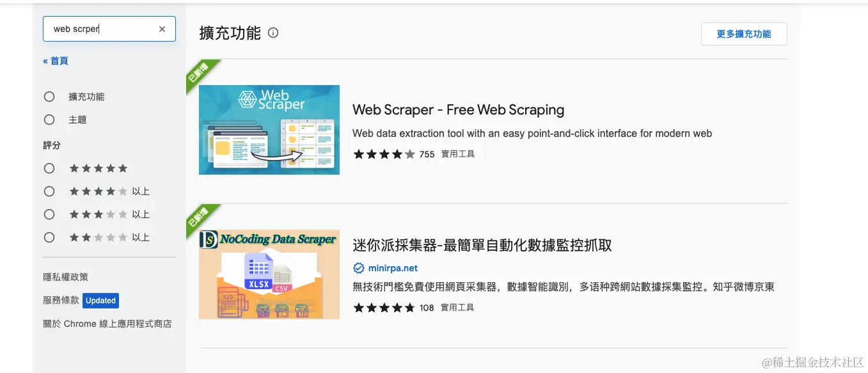Click the 已新增 ribbon on Web Scraper
This screenshot has height=373, width=868.
point(201,75)
